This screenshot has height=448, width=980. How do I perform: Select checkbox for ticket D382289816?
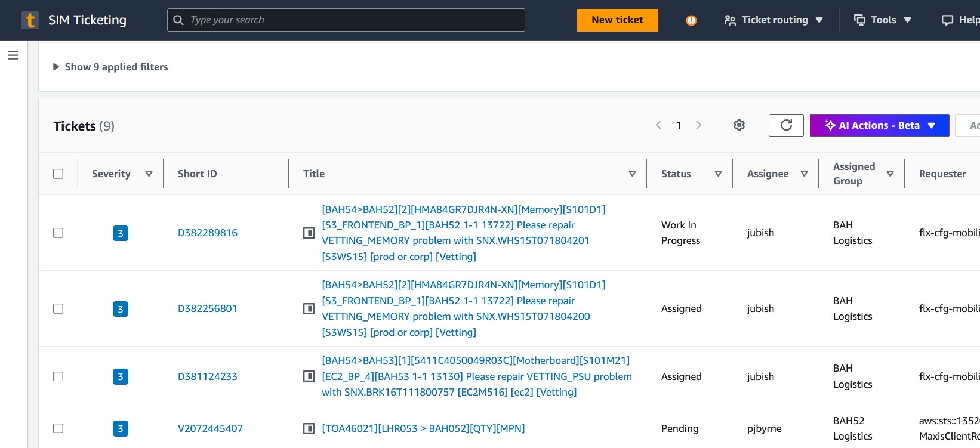pyautogui.click(x=58, y=233)
